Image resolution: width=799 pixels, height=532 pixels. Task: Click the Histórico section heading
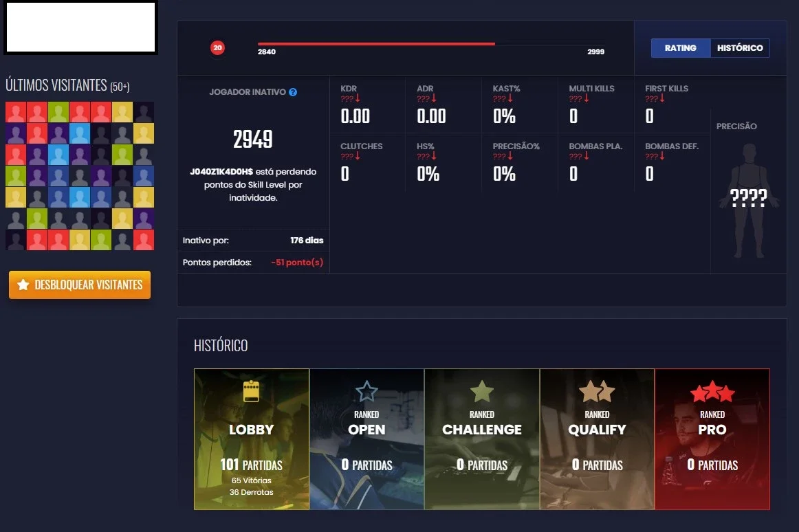(221, 346)
